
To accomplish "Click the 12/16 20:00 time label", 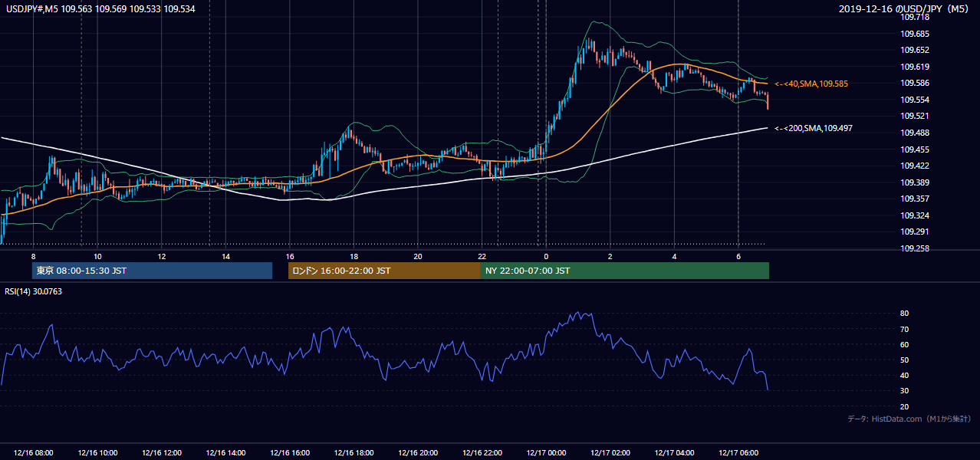I will coord(418,453).
